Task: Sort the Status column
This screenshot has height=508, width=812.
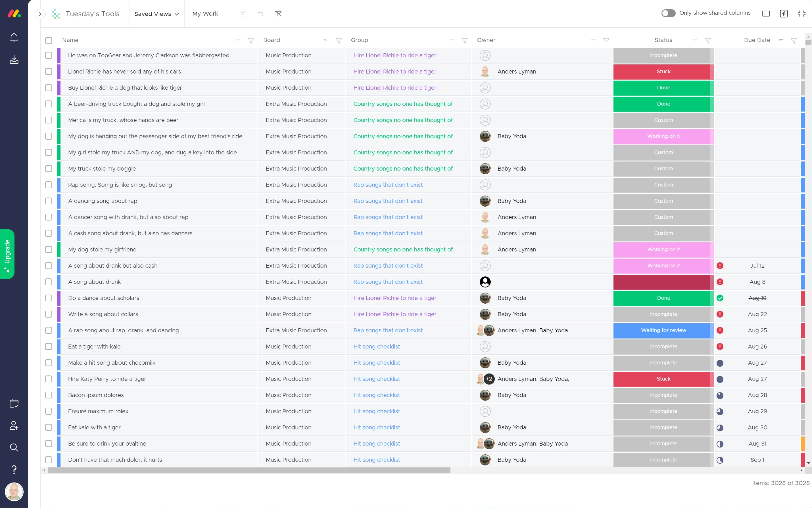Action: click(695, 41)
